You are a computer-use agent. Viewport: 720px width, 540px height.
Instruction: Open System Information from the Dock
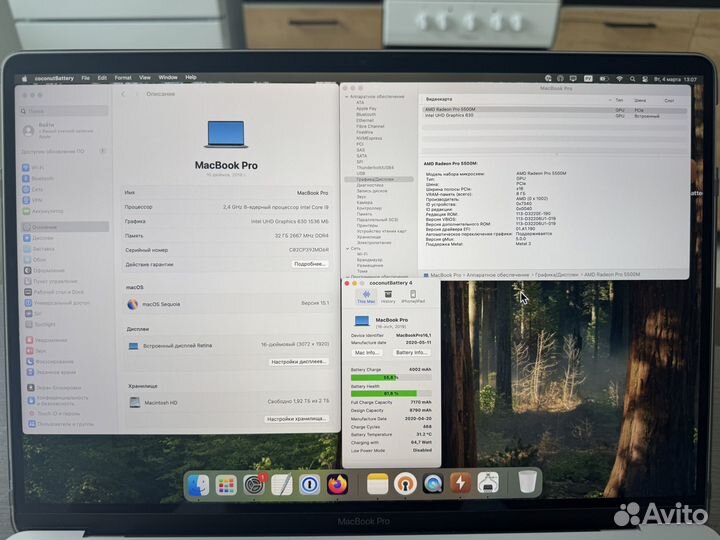coord(488,483)
